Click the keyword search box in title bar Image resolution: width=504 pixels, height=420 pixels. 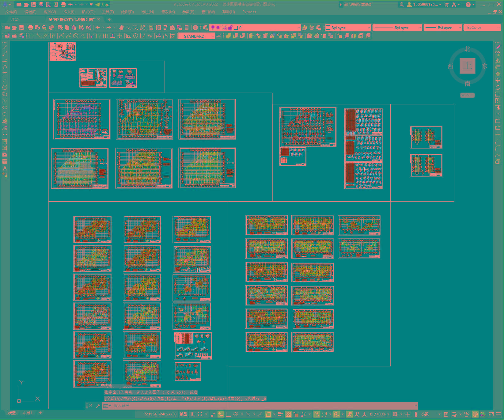coord(370,5)
